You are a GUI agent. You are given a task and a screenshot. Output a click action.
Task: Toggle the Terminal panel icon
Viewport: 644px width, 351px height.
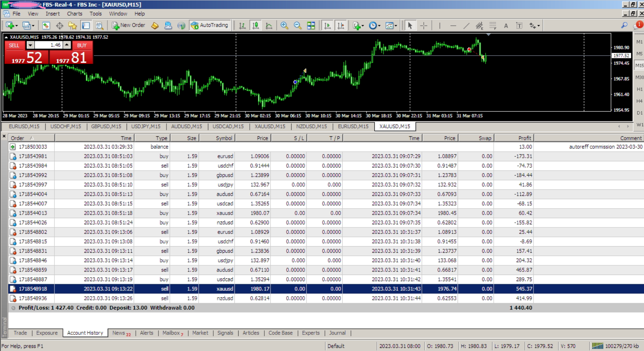86,25
